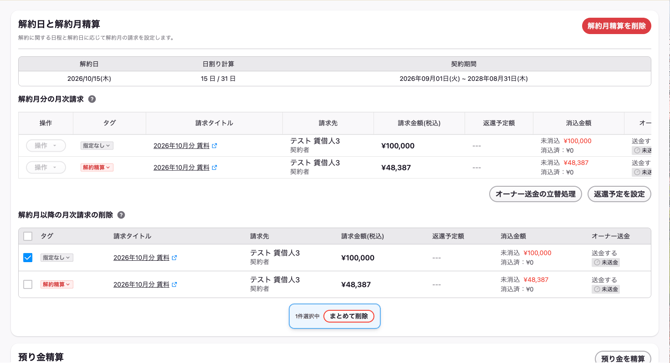Open 2026年10月分 賃料 link in upper ¥48,387 row
Screen dimensions: 670x363
tap(181, 167)
